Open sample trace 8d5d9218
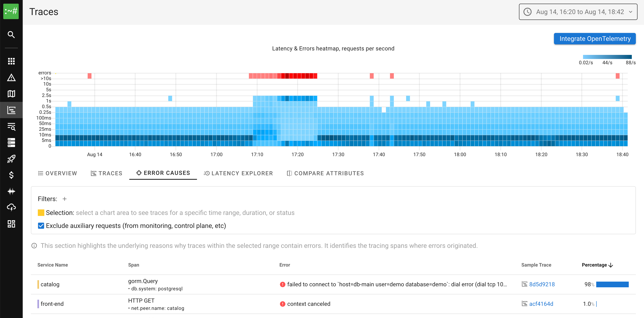The image size is (644, 318). click(x=542, y=284)
